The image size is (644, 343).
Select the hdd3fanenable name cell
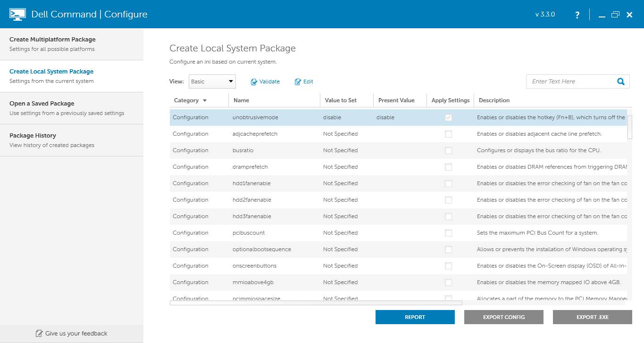[x=252, y=216]
